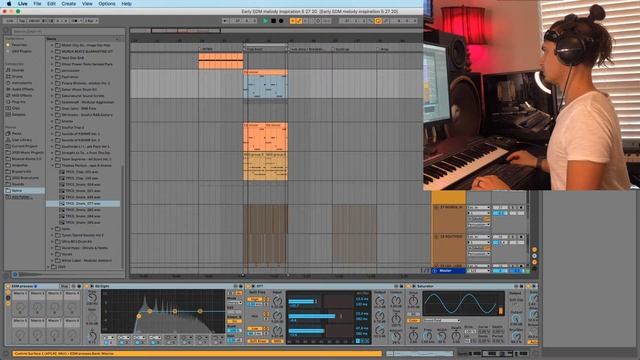
Task: Select TPCS_Clap_003.wav sample
Action: coord(82,172)
